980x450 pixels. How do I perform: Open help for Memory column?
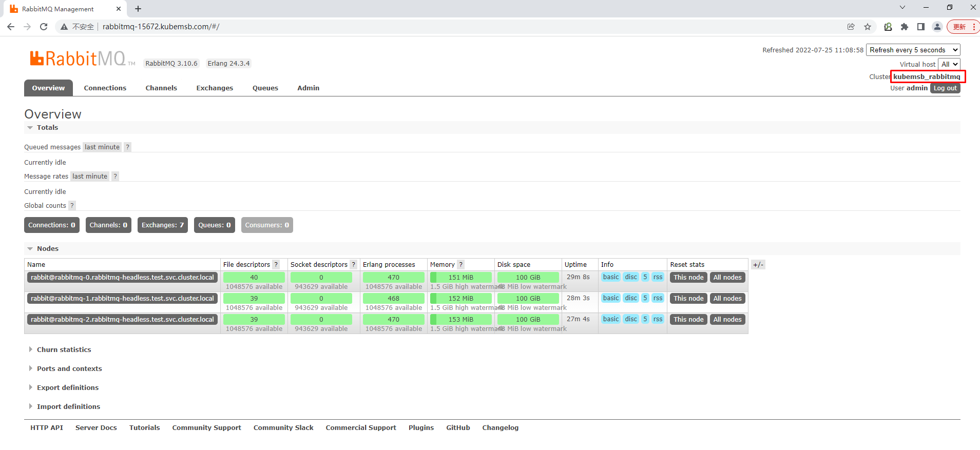(461, 265)
